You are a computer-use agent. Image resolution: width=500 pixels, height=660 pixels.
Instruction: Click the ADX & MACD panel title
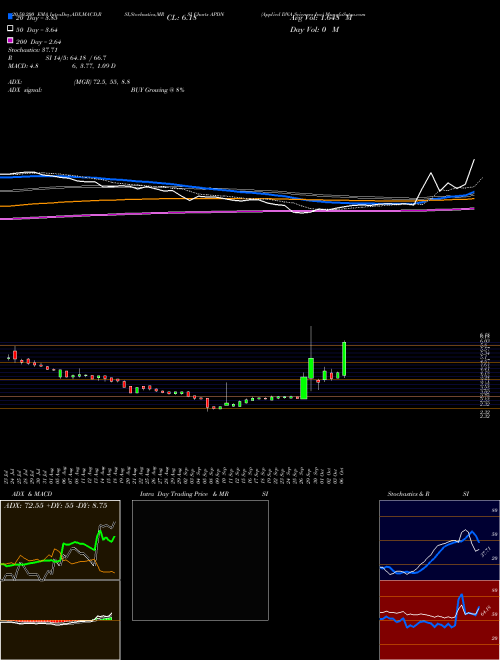[x=32, y=494]
